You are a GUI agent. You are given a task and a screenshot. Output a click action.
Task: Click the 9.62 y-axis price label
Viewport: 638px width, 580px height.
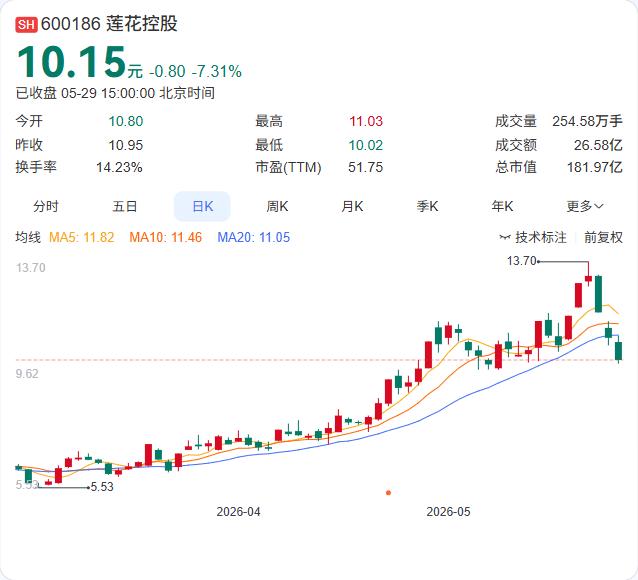(x=27, y=374)
